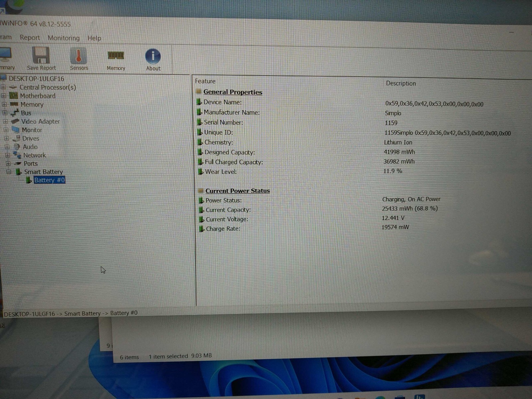Expand the Ports tree node
Screen dimensions: 532x399
(x=8, y=163)
